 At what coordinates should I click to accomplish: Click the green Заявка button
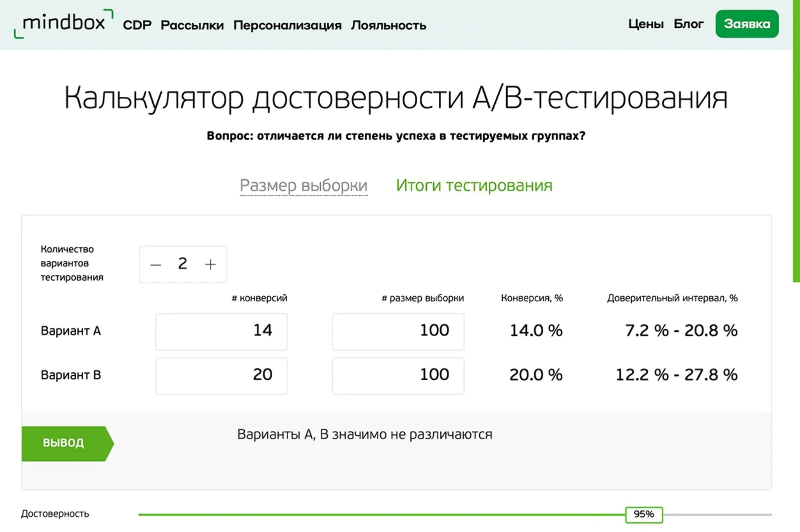[747, 24]
